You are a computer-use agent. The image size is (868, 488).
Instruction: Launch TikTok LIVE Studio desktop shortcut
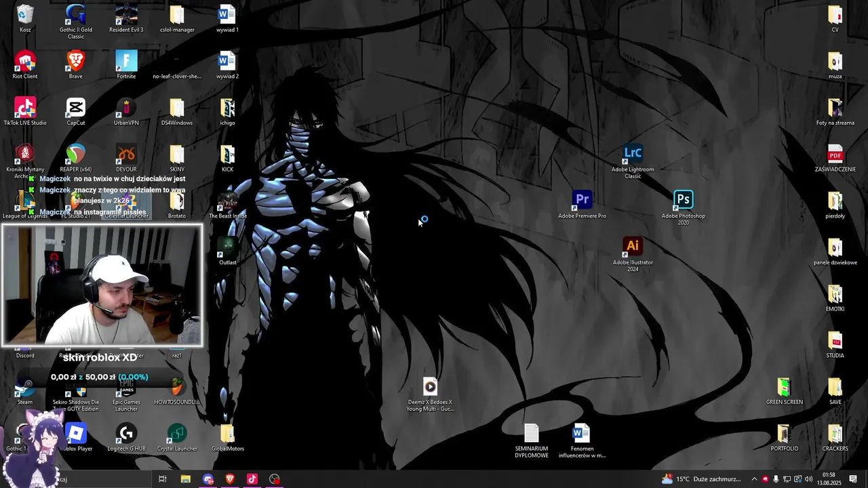click(x=25, y=112)
